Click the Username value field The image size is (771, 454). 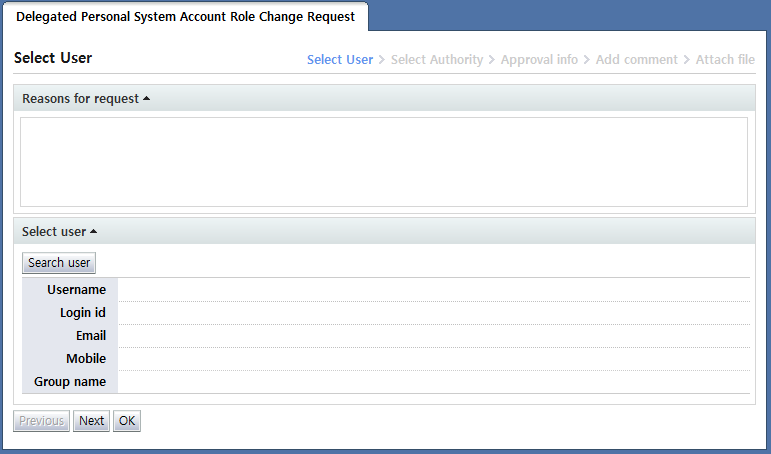coord(433,290)
